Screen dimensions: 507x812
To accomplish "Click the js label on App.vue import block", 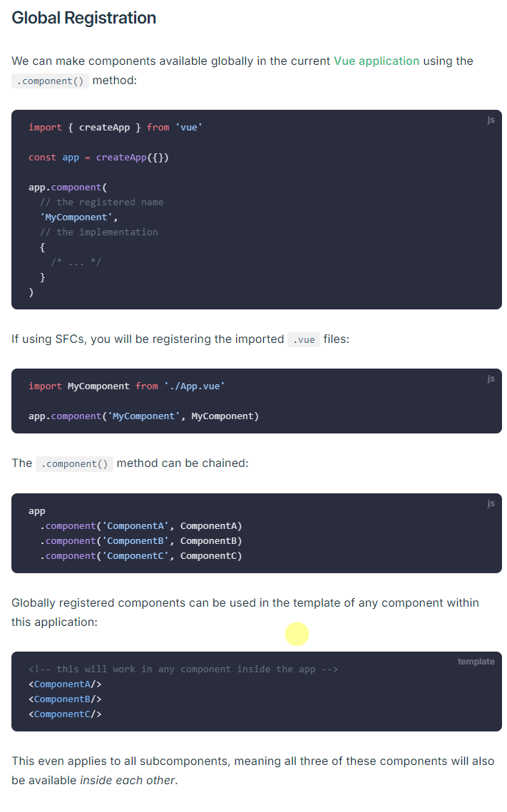I will click(491, 379).
